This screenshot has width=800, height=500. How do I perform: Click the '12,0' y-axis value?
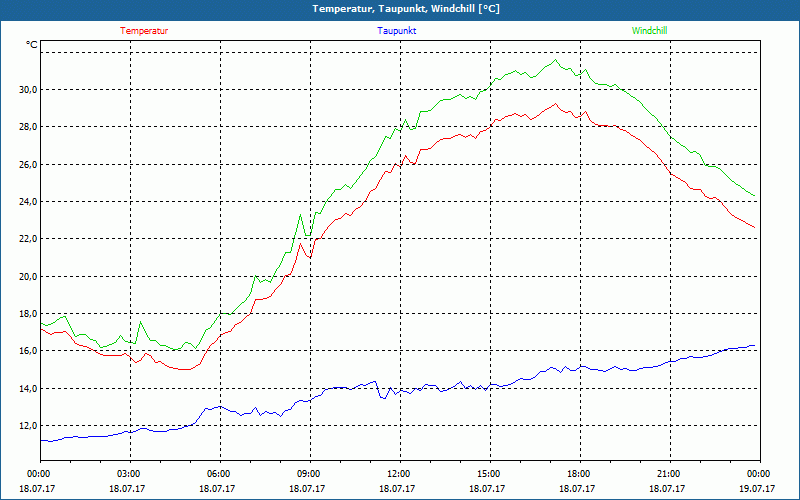tap(29, 426)
